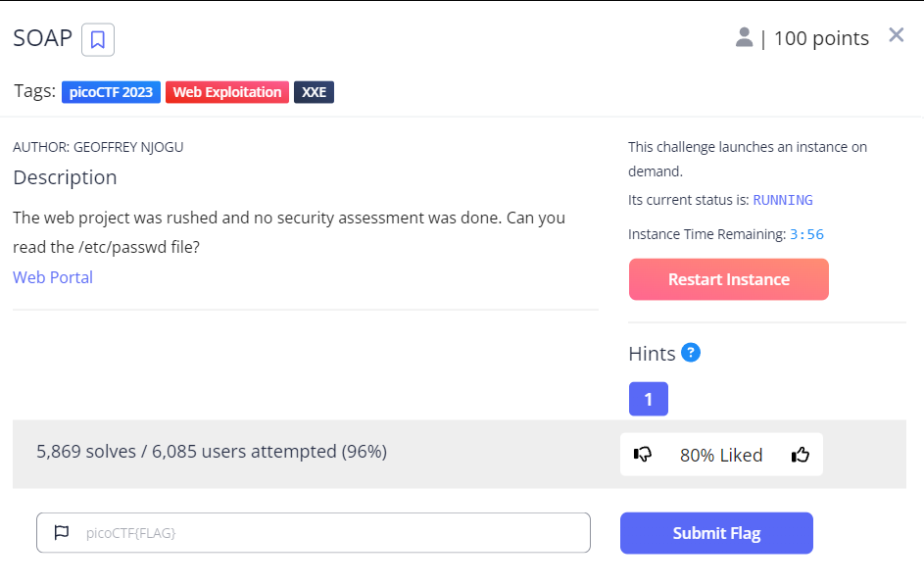Open the Hints question mark help
Image resolution: width=924 pixels, height=585 pixels.
pyautogui.click(x=691, y=353)
